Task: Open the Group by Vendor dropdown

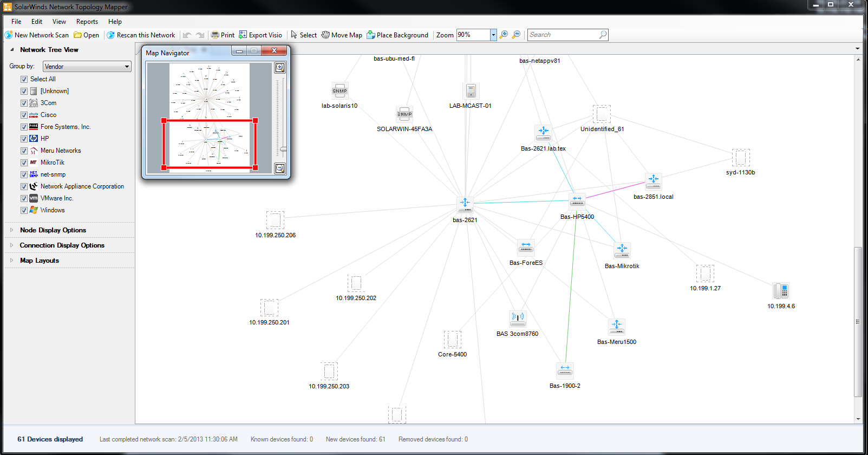Action: tap(87, 67)
